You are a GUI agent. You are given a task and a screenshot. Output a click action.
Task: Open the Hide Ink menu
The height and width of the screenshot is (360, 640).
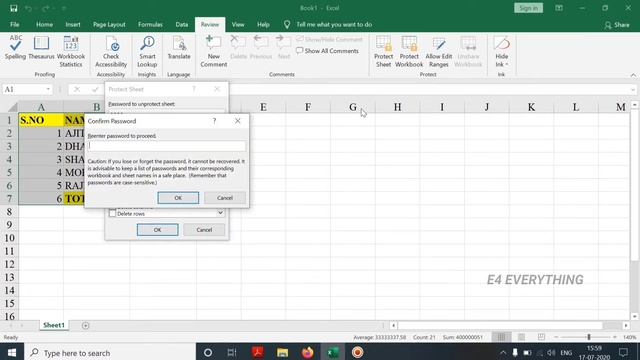502,51
